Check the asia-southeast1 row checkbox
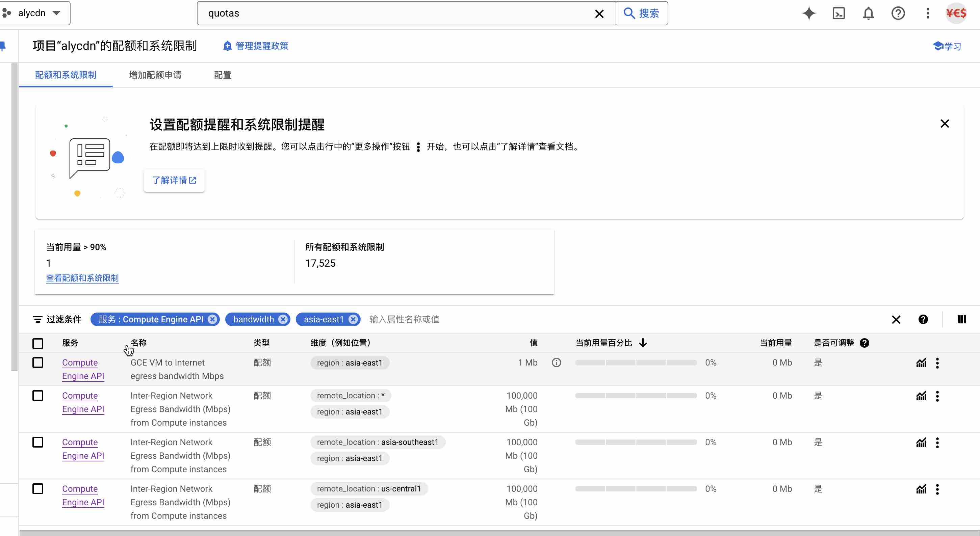The width and height of the screenshot is (980, 536). (38, 442)
